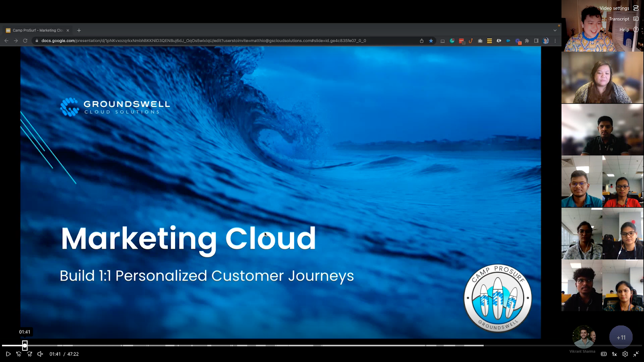The height and width of the screenshot is (362, 644).
Task: Open the green circular extension icon
Action: pyautogui.click(x=452, y=41)
